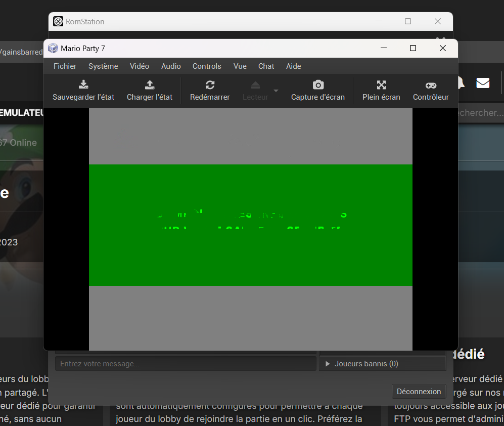Open the Lecteur dropdown arrow

276,91
